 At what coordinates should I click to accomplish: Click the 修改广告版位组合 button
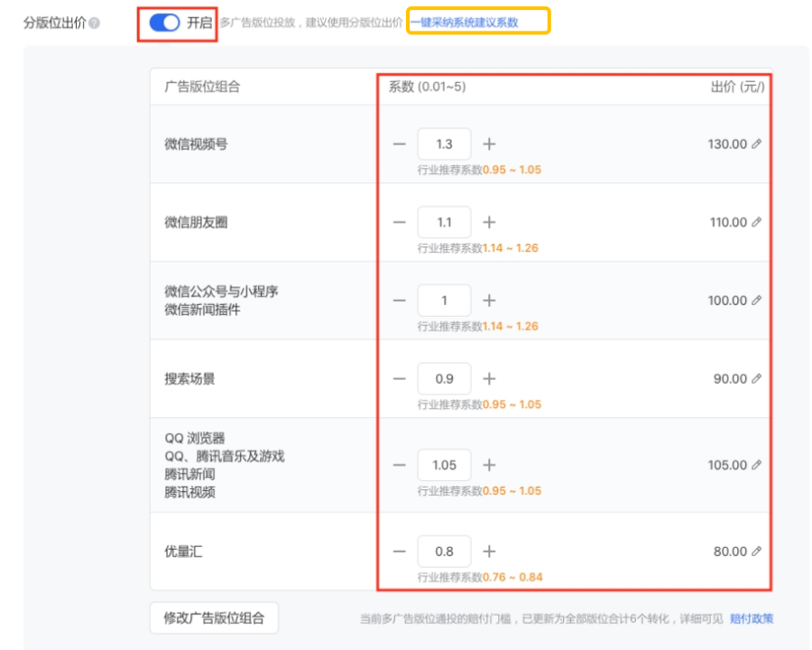(214, 618)
